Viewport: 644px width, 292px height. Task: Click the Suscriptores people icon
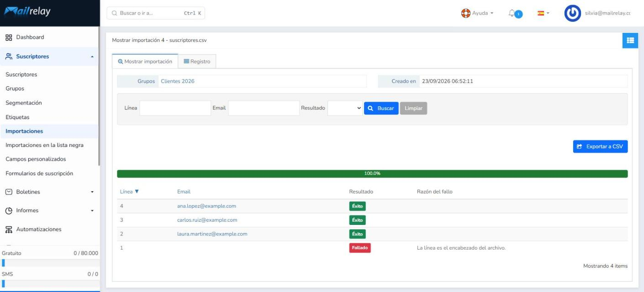point(8,57)
